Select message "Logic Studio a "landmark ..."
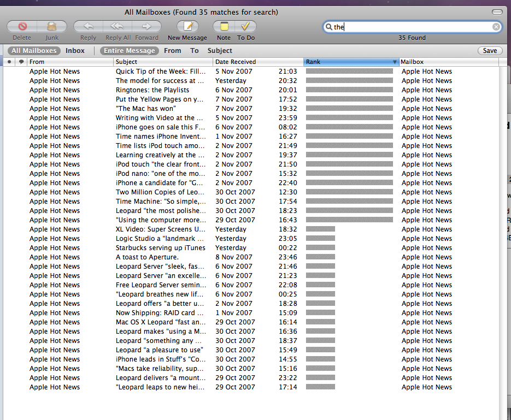 [x=251, y=238]
